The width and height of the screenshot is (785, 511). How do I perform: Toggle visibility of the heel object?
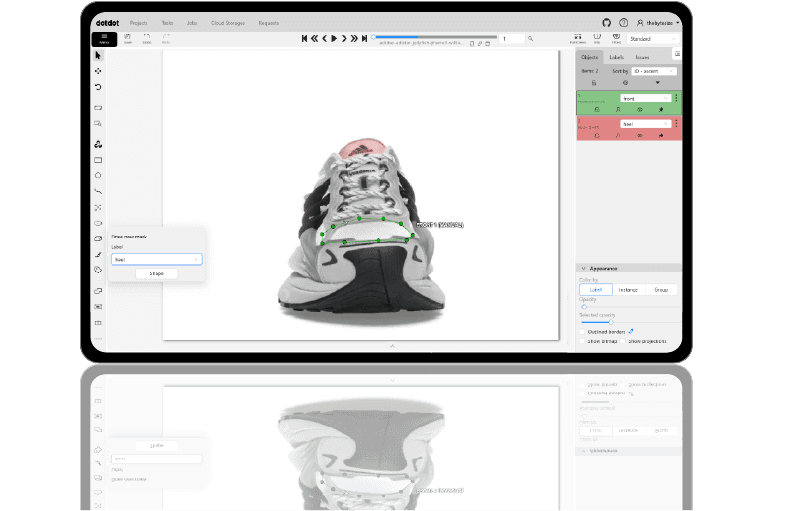coord(639,135)
